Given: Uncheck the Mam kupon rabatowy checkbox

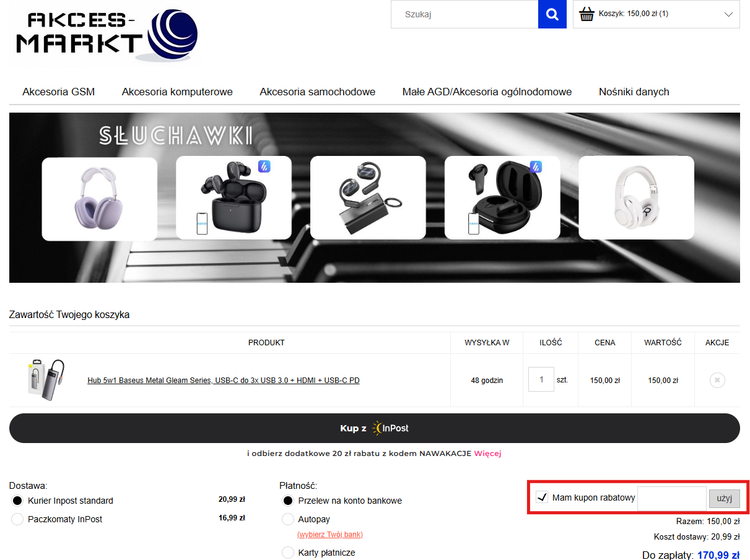Looking at the screenshot, I should click(x=542, y=498).
